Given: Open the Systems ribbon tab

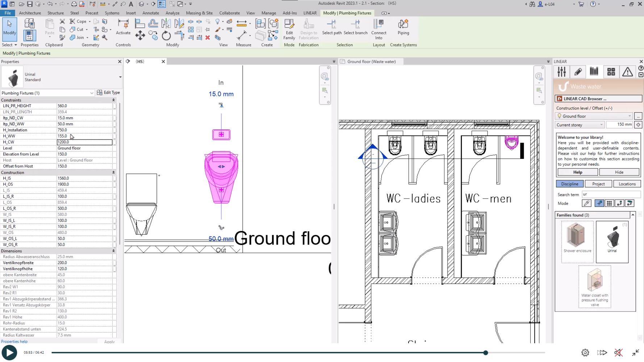Looking at the screenshot, I should click(x=112, y=13).
